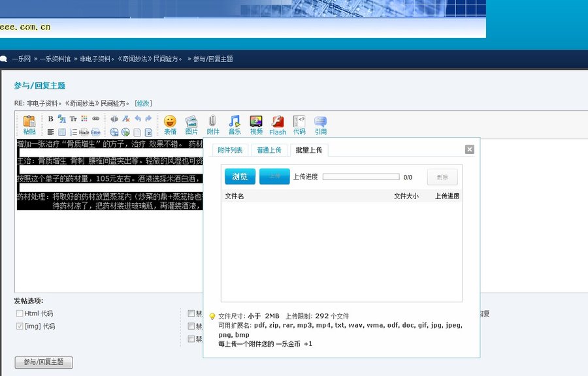Toggle bold text formatting
588x376 pixels.
[x=51, y=119]
